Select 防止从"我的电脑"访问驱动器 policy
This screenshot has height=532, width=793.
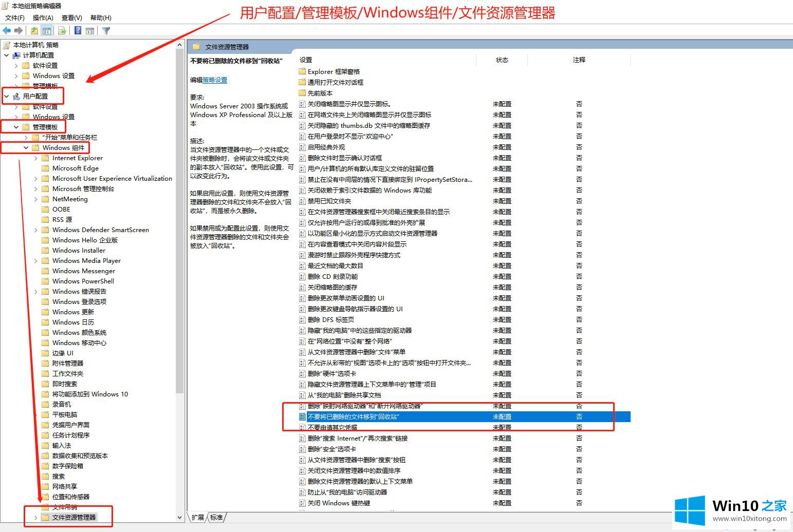347,492
